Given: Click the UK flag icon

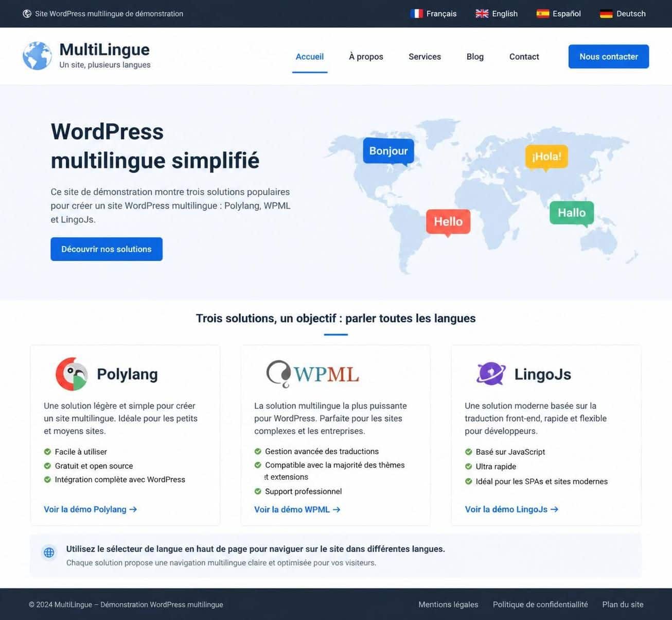Looking at the screenshot, I should click(482, 13).
